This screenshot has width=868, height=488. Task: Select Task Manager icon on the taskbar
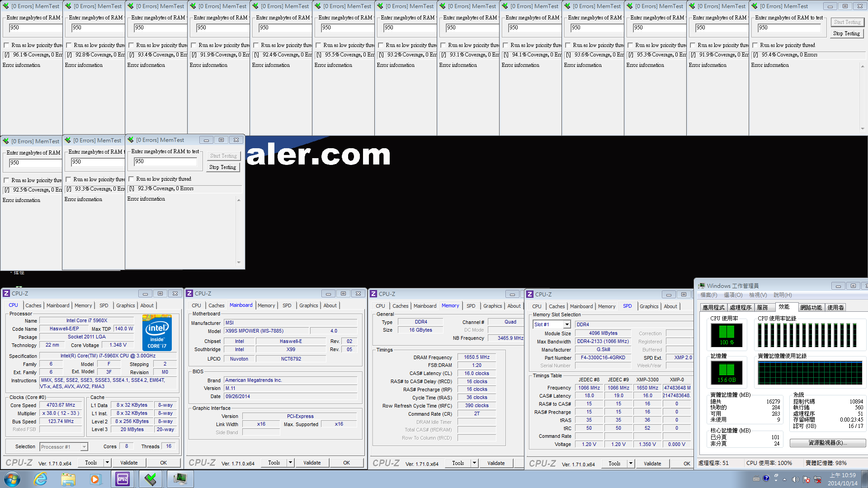click(180, 479)
